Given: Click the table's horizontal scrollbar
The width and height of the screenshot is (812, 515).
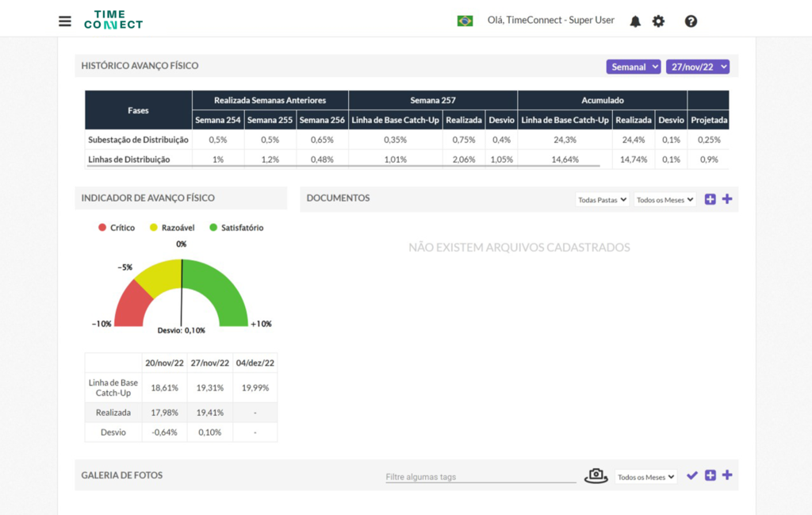Looking at the screenshot, I should [343, 167].
